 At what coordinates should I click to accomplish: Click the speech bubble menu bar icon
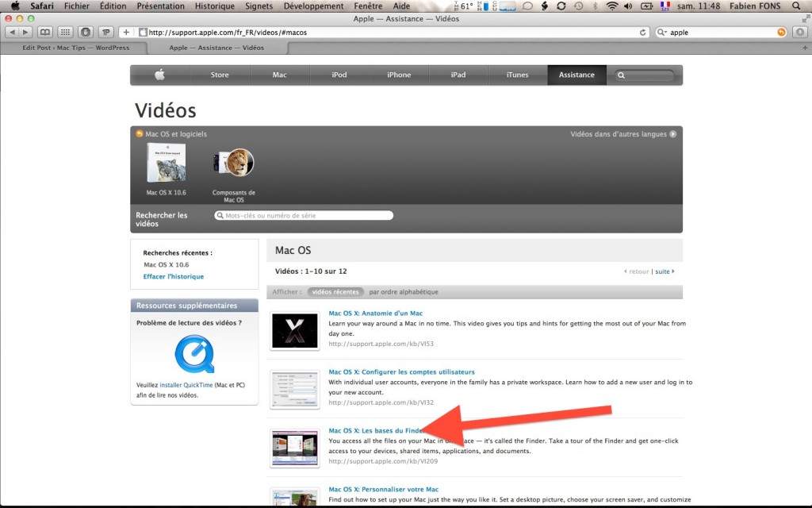point(527,6)
